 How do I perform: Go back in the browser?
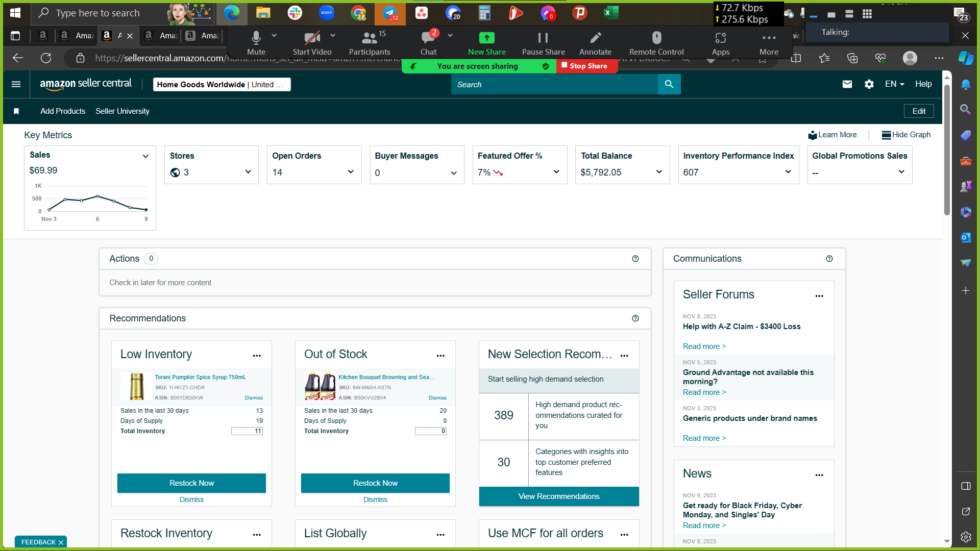[x=18, y=58]
